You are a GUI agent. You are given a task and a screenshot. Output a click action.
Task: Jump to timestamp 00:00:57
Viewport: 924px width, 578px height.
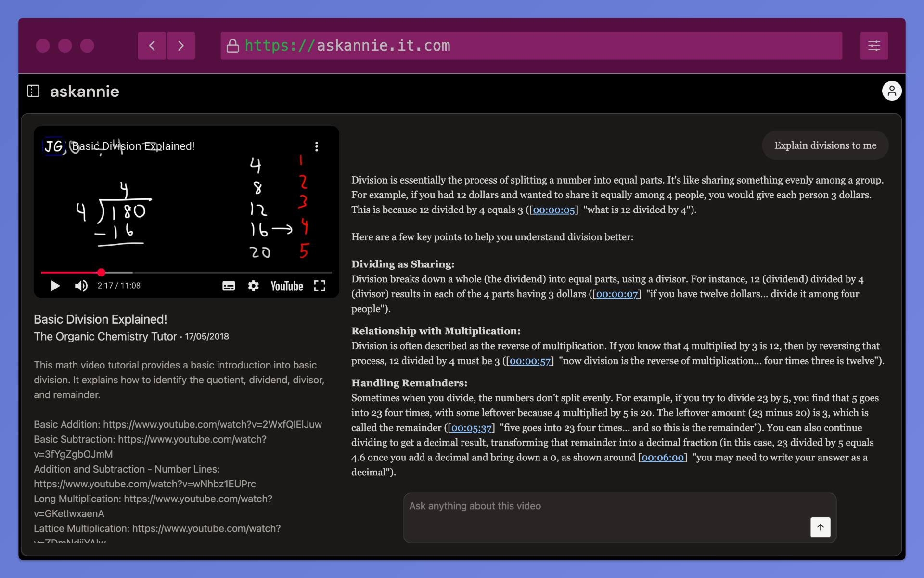[530, 361]
